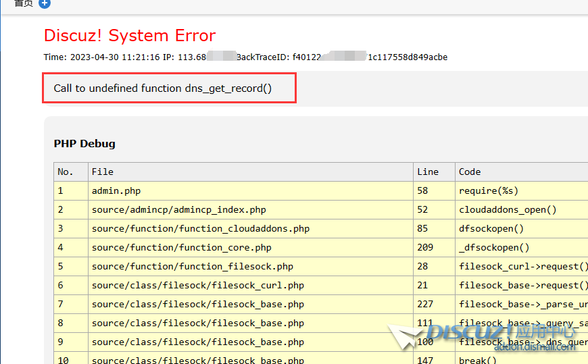Select the function_core.php file path

click(182, 247)
